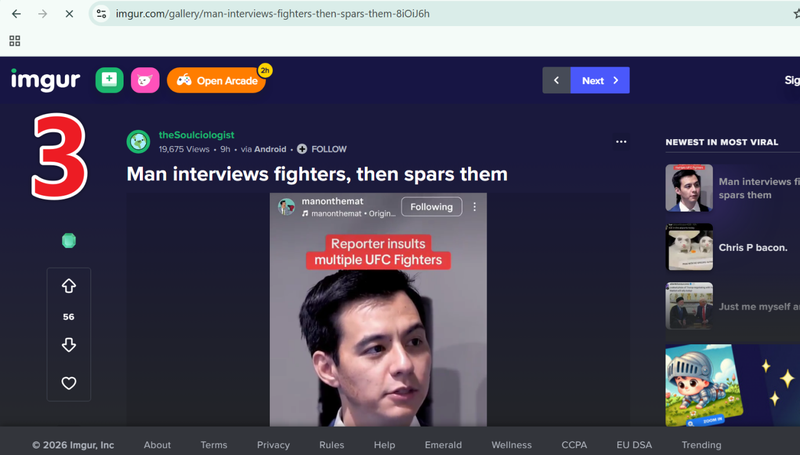Screen dimensions: 800x455
Task: Open the Rules footer link
Action: (x=332, y=445)
